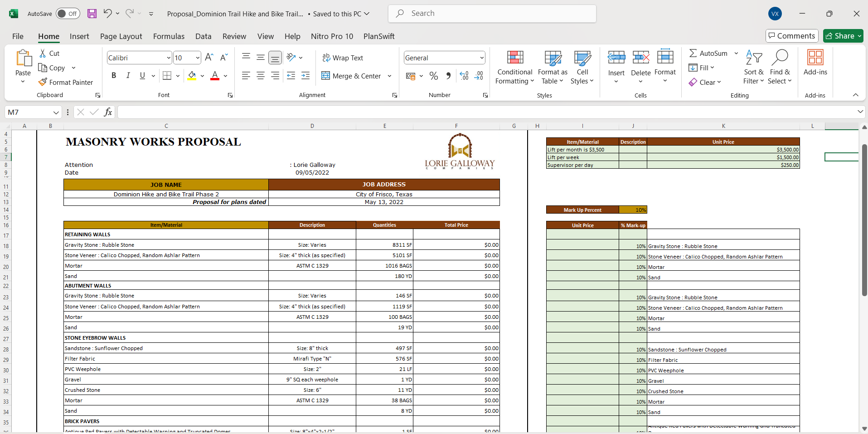Click the Cut scissors icon
868x434 pixels.
pyautogui.click(x=43, y=53)
